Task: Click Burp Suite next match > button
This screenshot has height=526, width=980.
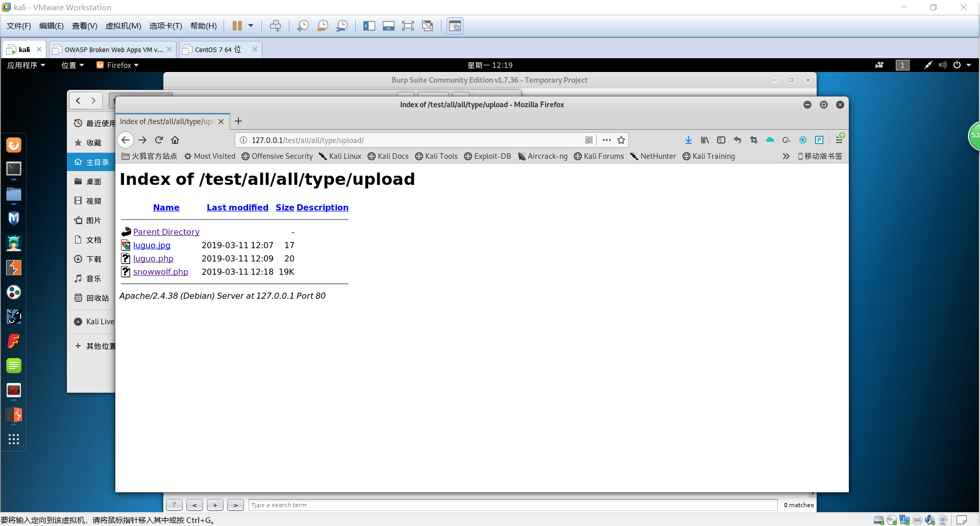Action: 235,505
